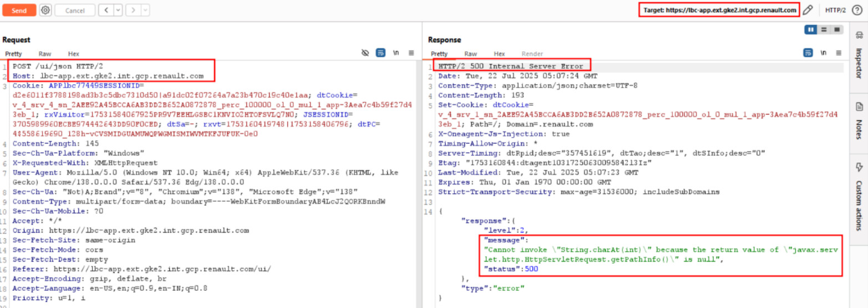
Task: Switch Response view to Hex tab
Action: [499, 54]
